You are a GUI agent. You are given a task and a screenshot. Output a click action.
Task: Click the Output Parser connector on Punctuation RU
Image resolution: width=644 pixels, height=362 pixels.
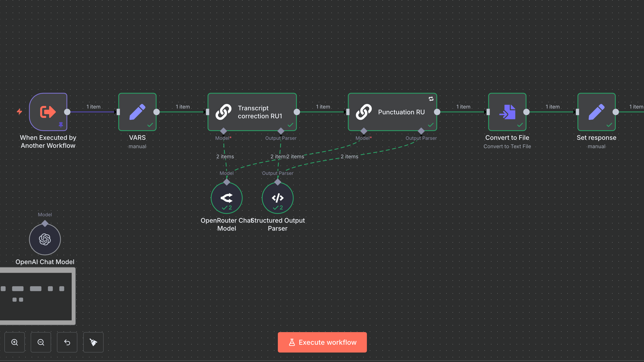point(421,131)
